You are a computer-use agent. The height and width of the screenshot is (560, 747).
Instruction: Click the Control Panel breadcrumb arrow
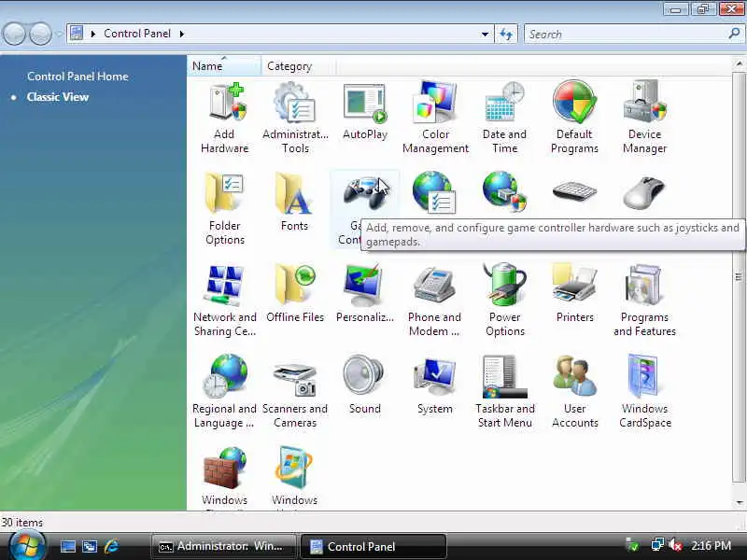pyautogui.click(x=181, y=34)
